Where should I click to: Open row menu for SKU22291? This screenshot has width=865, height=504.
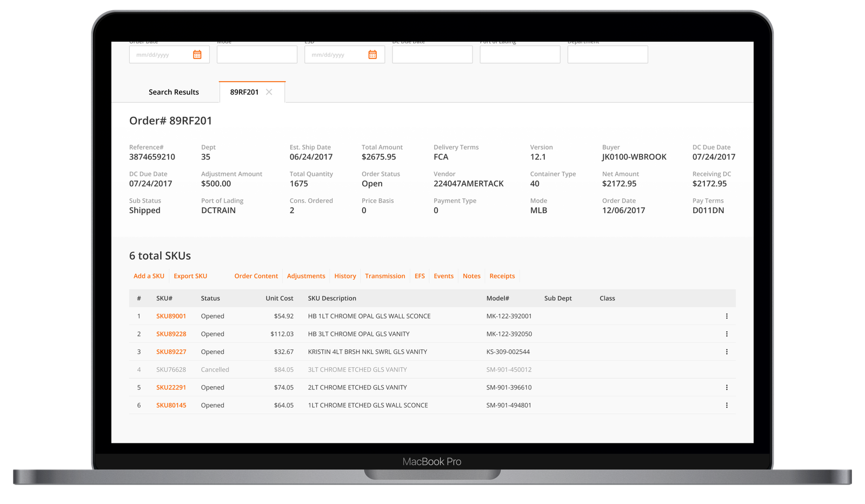727,387
